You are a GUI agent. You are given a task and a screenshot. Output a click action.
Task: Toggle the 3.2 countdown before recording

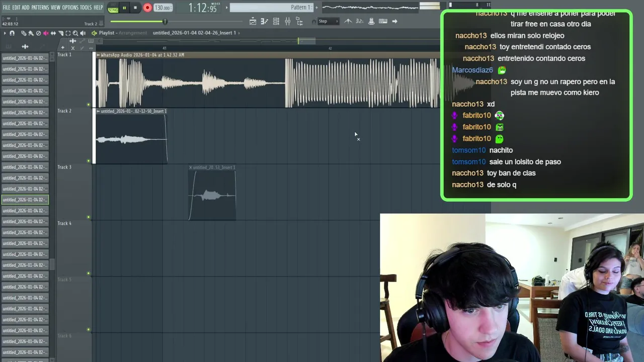tap(359, 21)
